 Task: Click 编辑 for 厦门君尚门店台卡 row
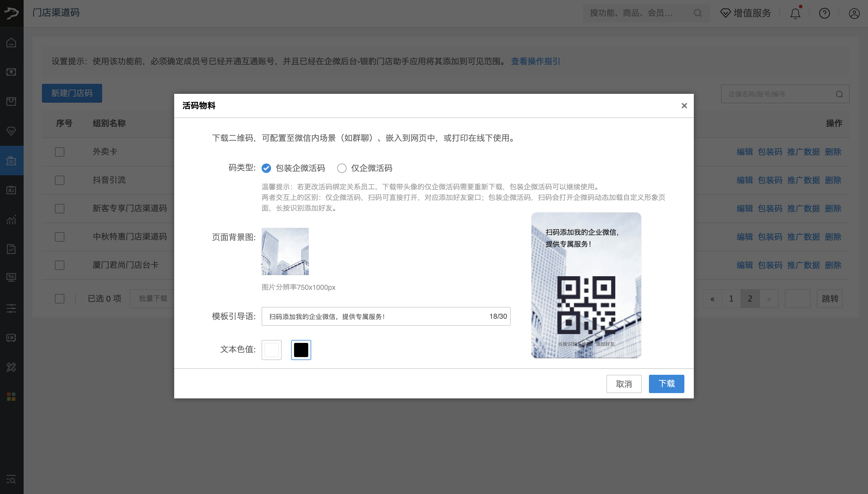coord(745,265)
